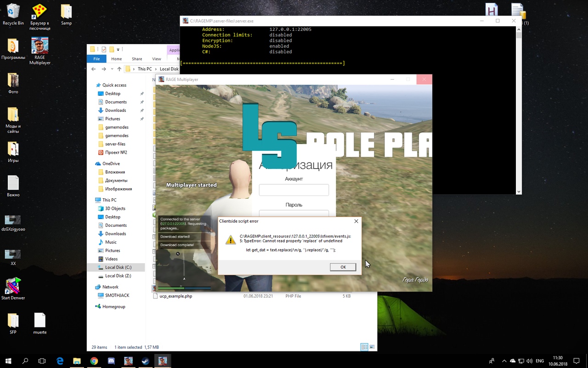
Task: Go forward in File Explorer
Action: (x=104, y=69)
